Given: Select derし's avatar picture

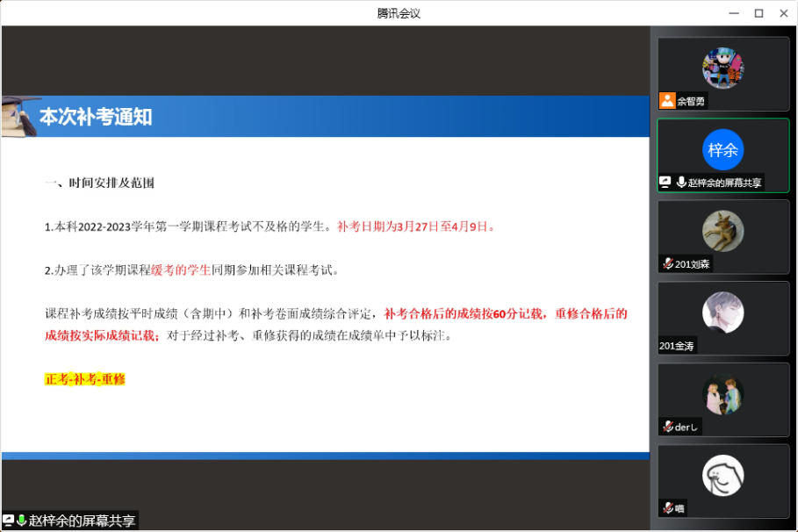Looking at the screenshot, I should click(x=723, y=394).
